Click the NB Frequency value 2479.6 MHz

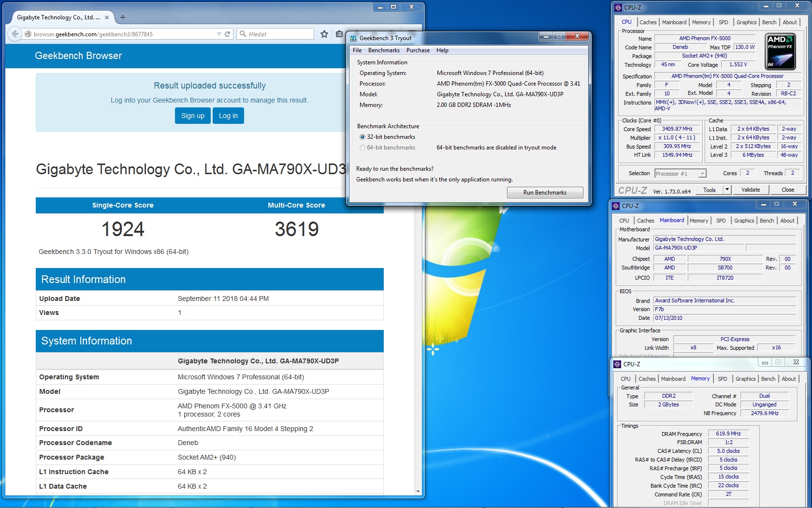[765, 414]
